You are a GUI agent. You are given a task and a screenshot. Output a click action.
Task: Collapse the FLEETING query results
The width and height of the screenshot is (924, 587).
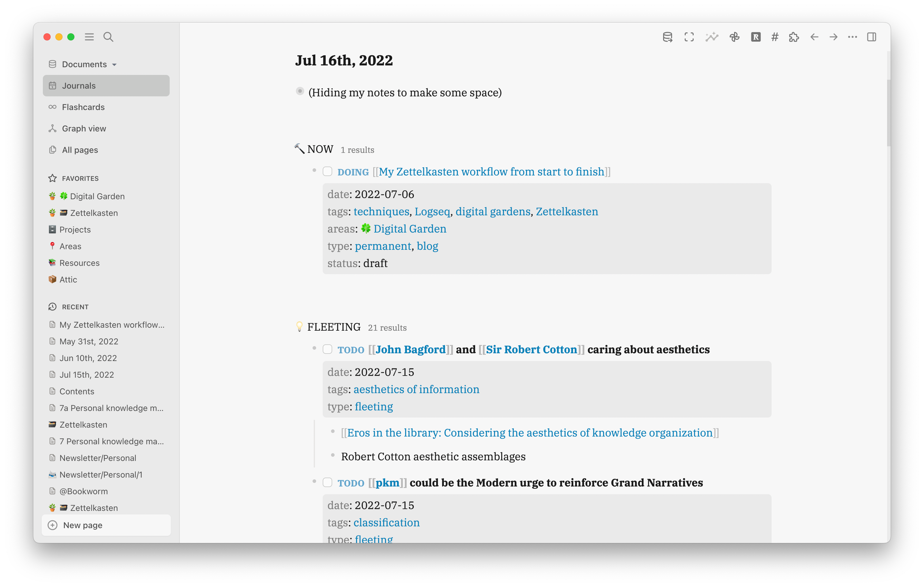click(333, 327)
